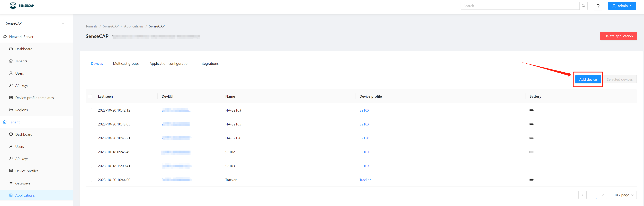Click the Tenants home icon
Screen dimensions: 644x206
11,61
